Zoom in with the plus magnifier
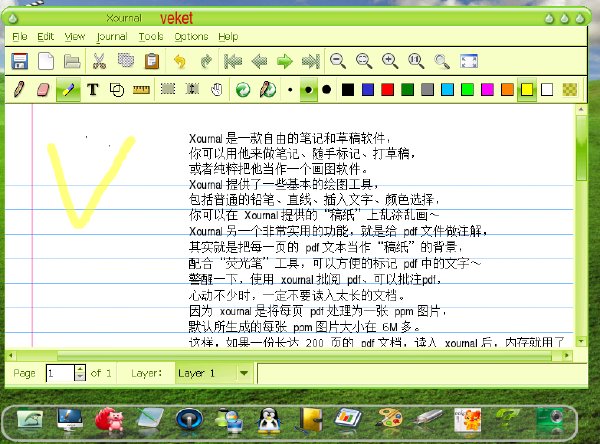 coord(390,61)
